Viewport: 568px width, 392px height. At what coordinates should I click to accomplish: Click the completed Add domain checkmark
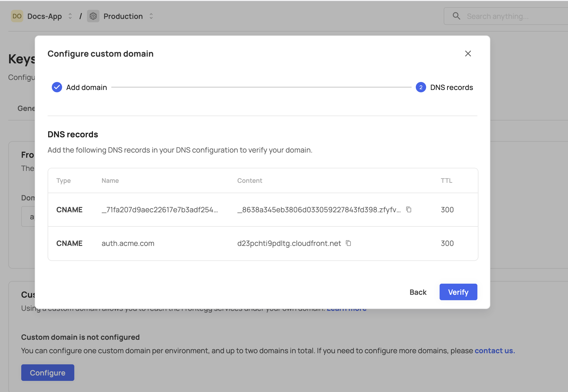(x=56, y=87)
